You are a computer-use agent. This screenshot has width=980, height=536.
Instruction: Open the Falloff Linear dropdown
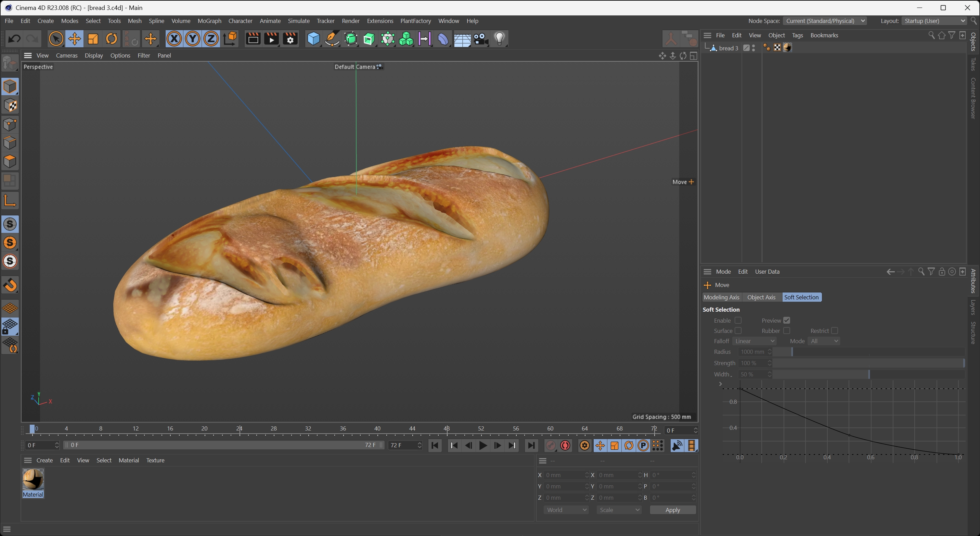tap(755, 341)
